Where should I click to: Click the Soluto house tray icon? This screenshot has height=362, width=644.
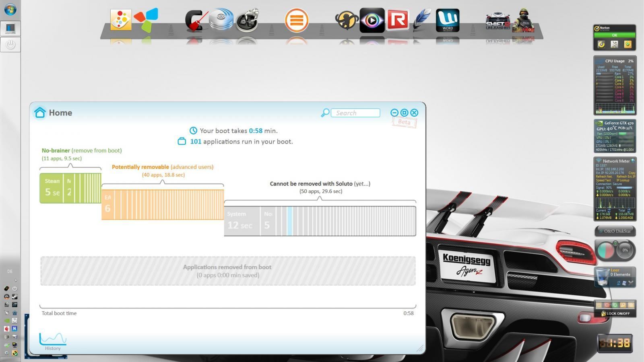tap(14, 313)
